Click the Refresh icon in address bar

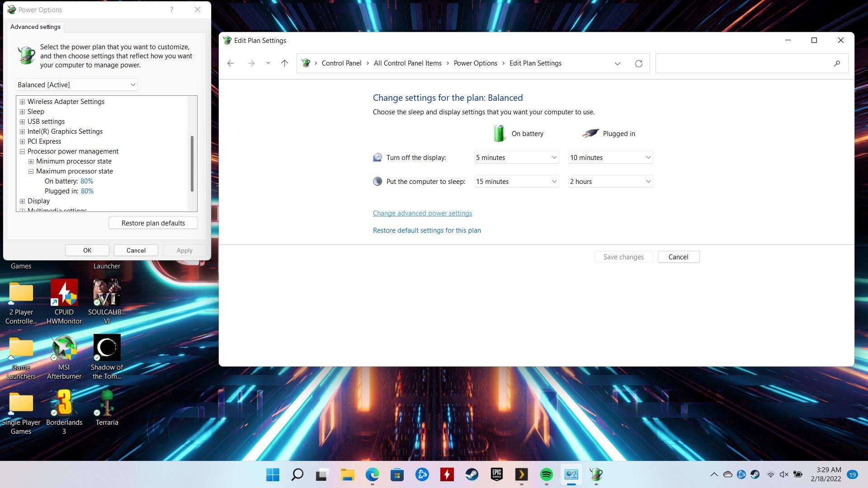click(638, 64)
